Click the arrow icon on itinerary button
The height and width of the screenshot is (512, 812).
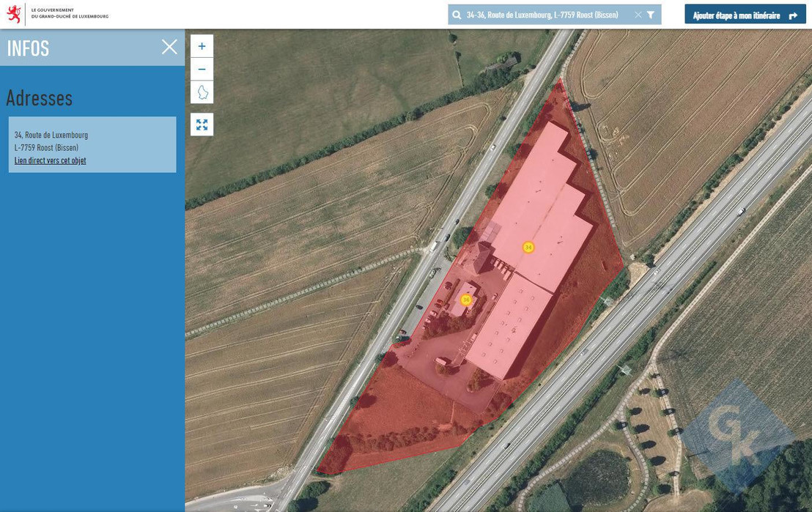point(792,15)
